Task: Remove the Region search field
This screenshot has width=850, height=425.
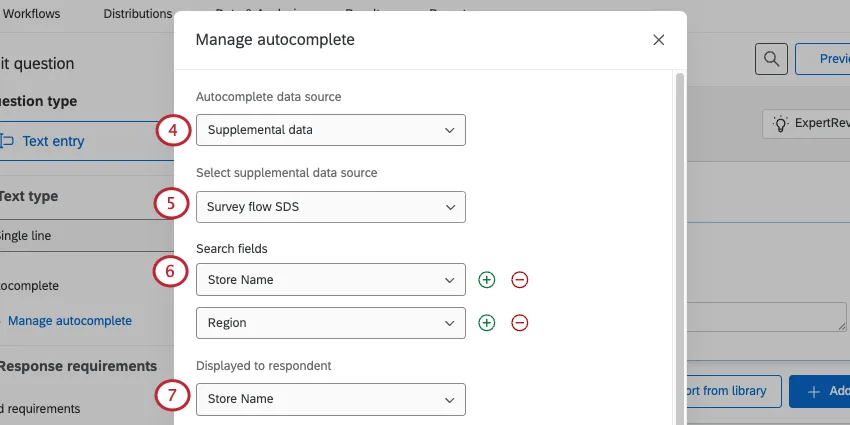Action: pyautogui.click(x=520, y=323)
